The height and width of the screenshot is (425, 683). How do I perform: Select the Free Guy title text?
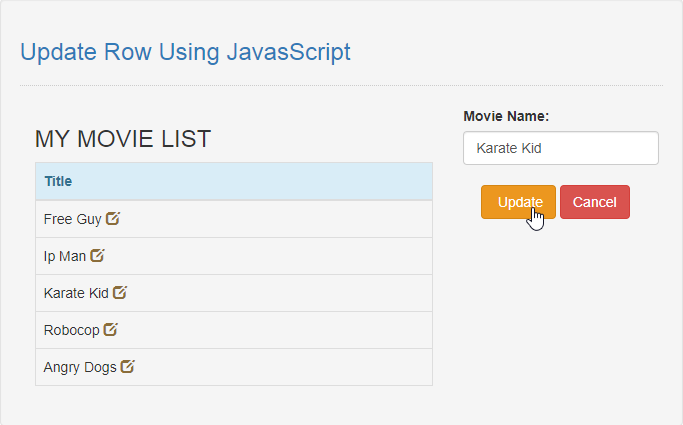point(73,219)
